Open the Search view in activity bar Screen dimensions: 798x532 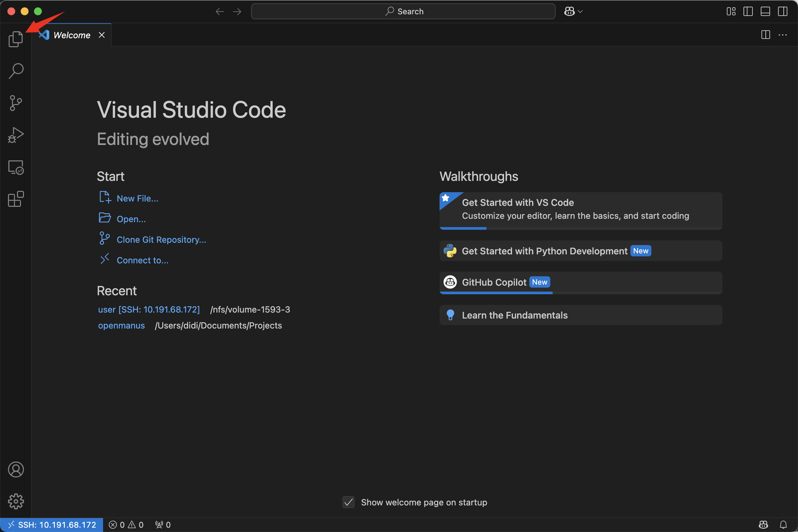click(16, 71)
